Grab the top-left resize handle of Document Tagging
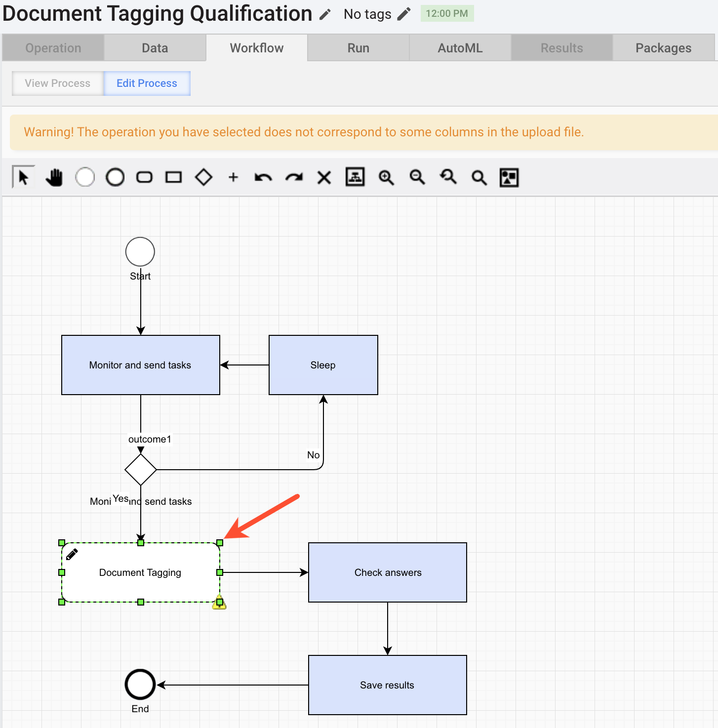This screenshot has width=718, height=728. (62, 543)
